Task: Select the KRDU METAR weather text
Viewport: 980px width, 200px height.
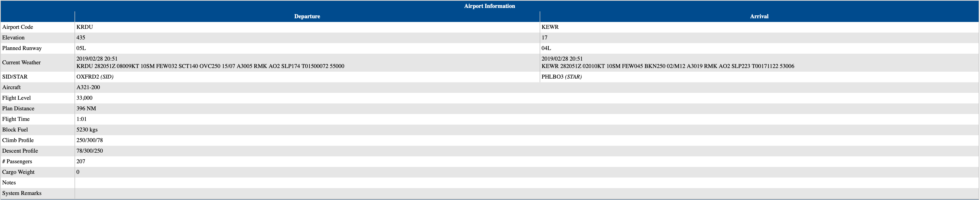Action: [210, 66]
